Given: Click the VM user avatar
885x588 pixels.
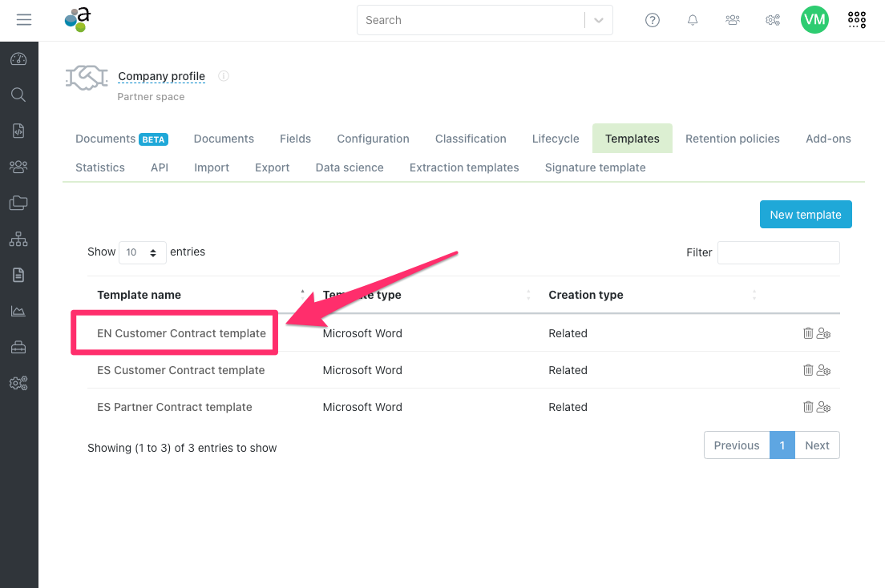Looking at the screenshot, I should (814, 20).
